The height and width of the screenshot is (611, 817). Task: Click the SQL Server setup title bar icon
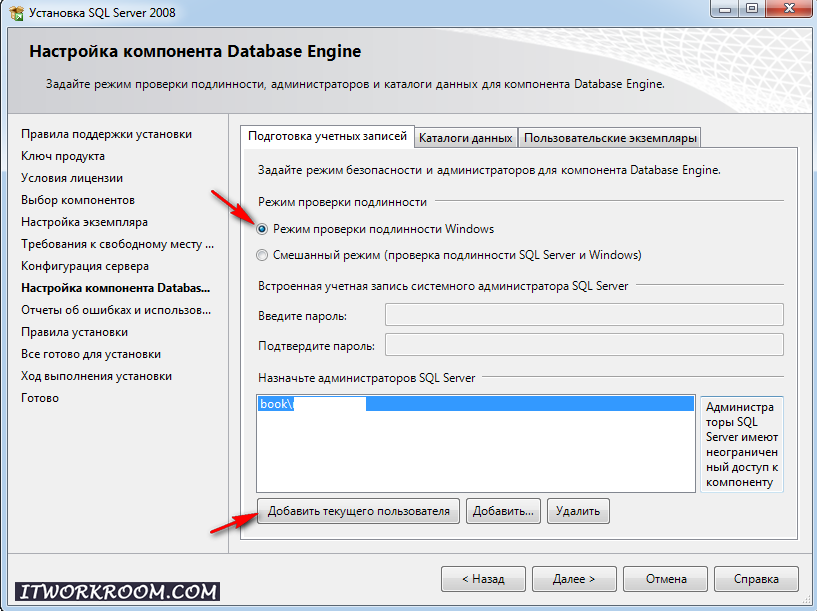click(x=16, y=13)
